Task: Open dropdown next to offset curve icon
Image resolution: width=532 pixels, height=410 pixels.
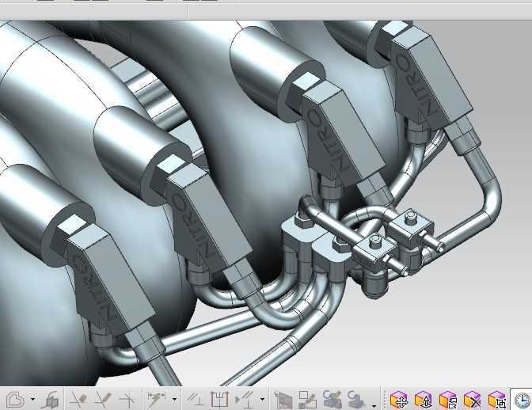Action: (x=33, y=400)
